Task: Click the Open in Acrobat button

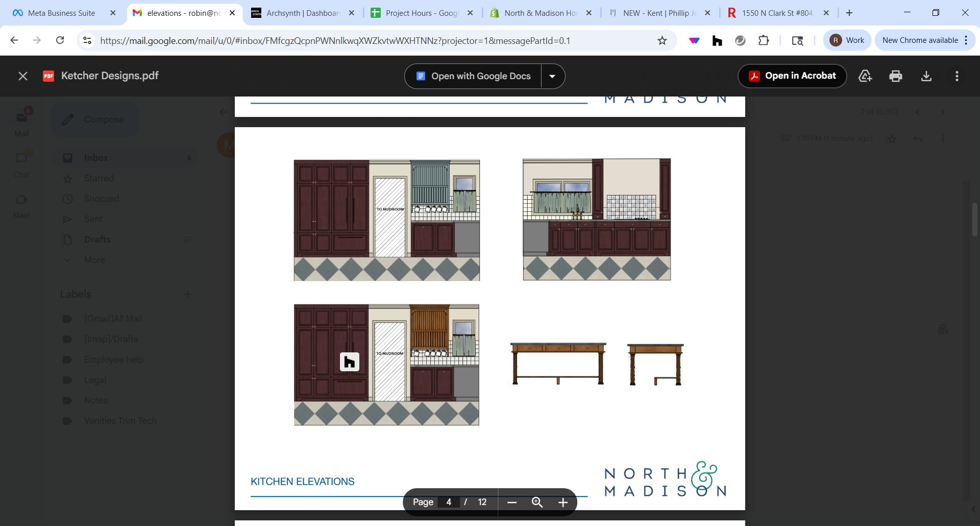Action: pos(792,76)
